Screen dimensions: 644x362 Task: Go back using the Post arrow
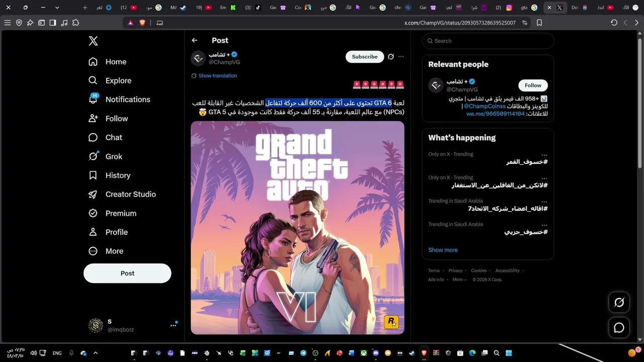195,40
